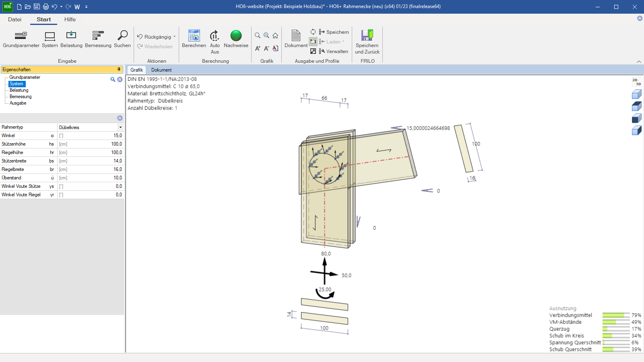Click Speichern und Zurück
The width and height of the screenshot is (644, 362).
[x=367, y=42]
